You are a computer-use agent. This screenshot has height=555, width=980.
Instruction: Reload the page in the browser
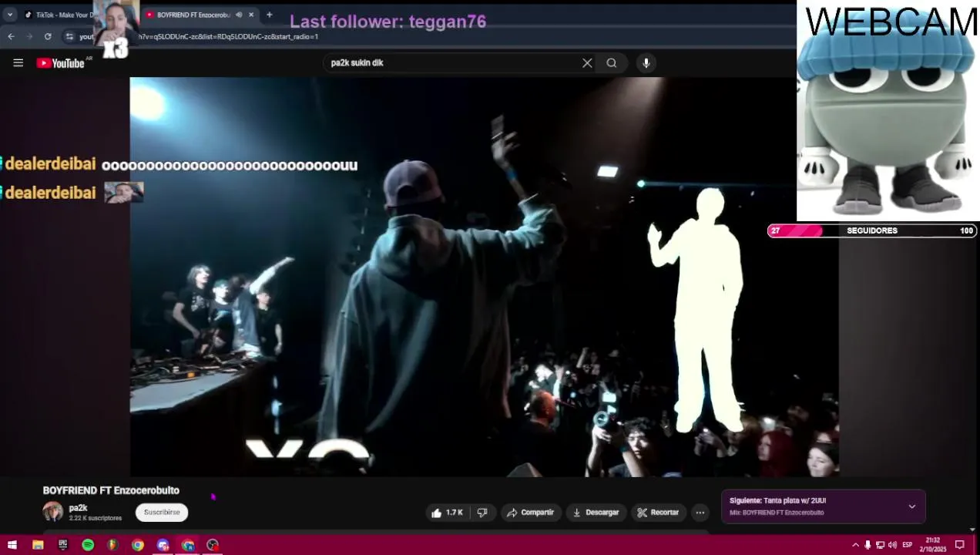pos(48,36)
